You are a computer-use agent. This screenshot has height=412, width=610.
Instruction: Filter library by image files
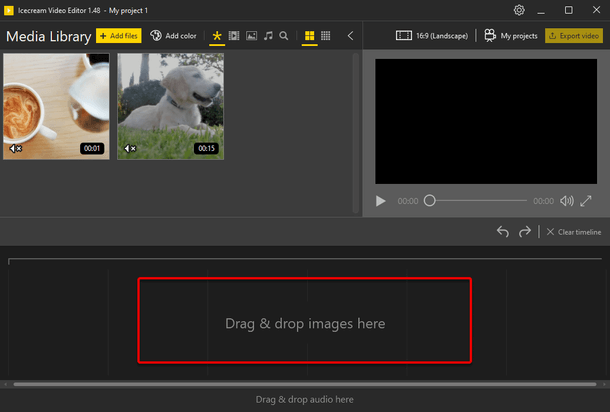[251, 36]
